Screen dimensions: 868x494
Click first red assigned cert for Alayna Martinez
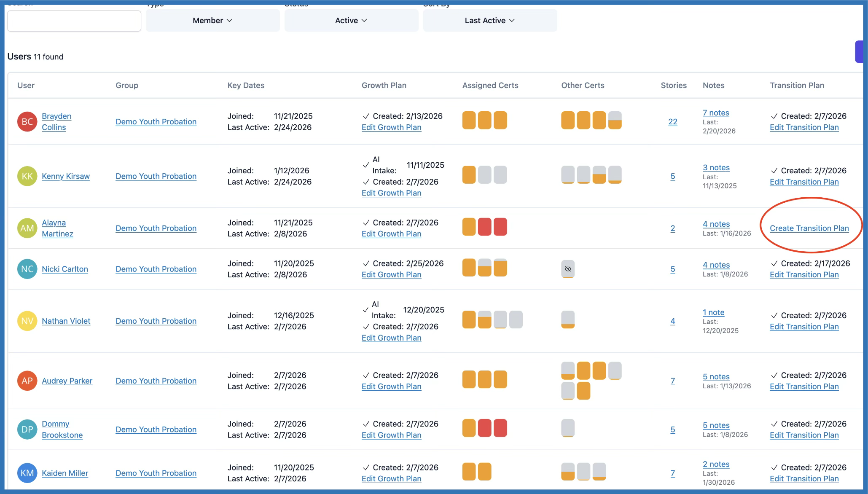point(484,227)
